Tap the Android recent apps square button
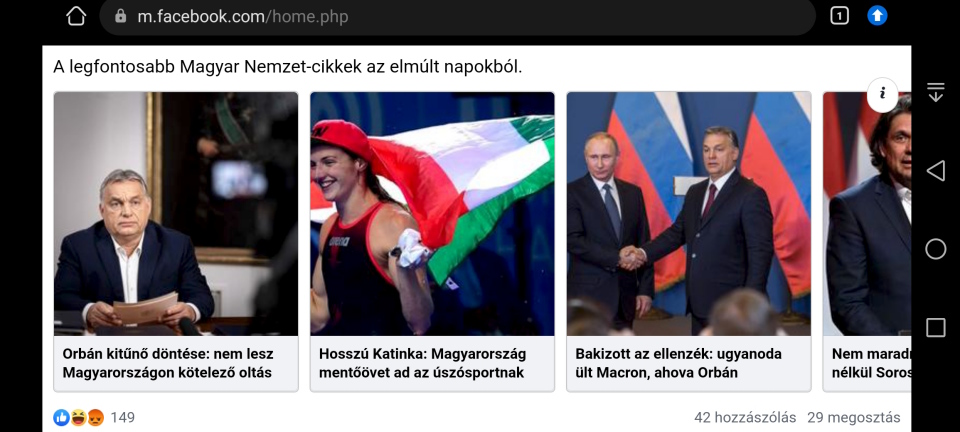The height and width of the screenshot is (432, 960). 935,327
